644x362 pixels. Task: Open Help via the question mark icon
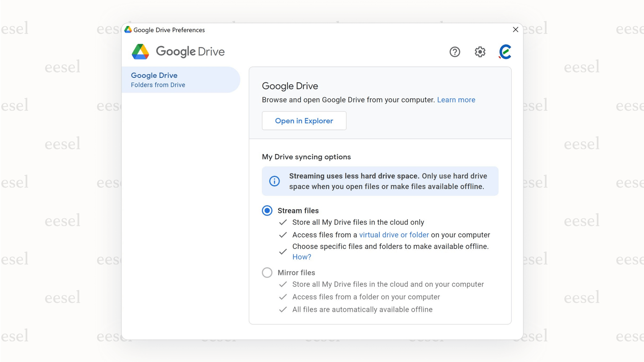coord(455,52)
